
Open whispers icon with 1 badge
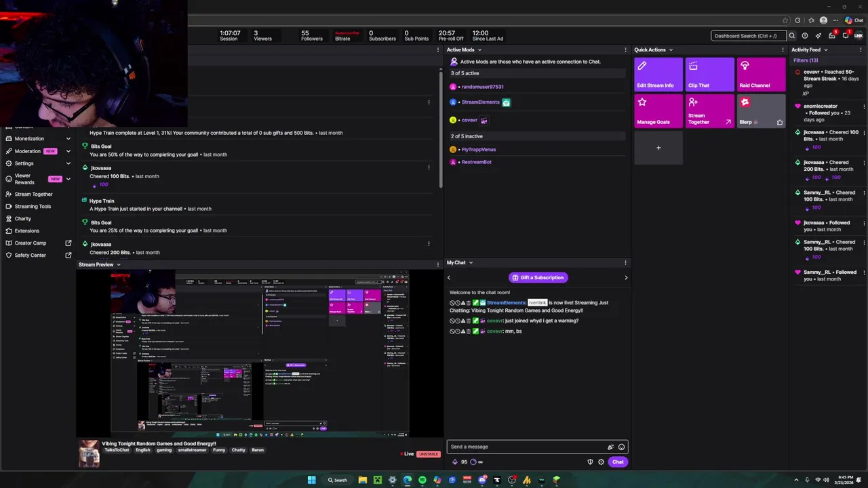(846, 35)
